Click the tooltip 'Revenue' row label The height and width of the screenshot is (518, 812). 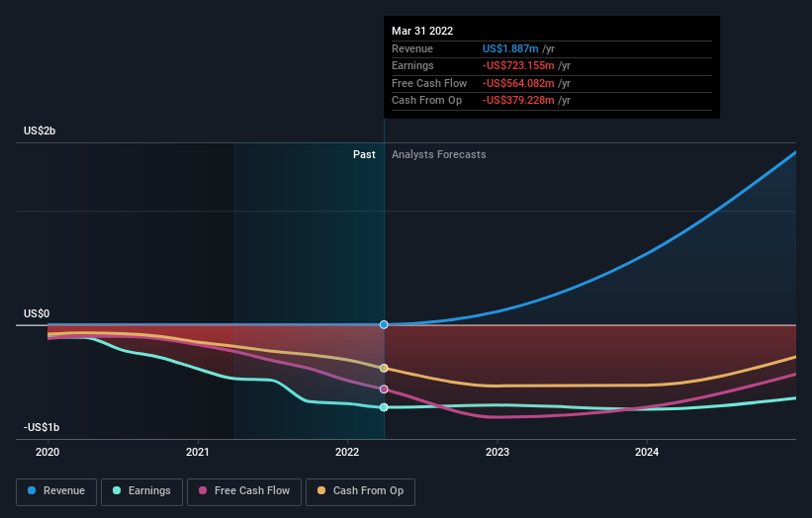tap(412, 48)
